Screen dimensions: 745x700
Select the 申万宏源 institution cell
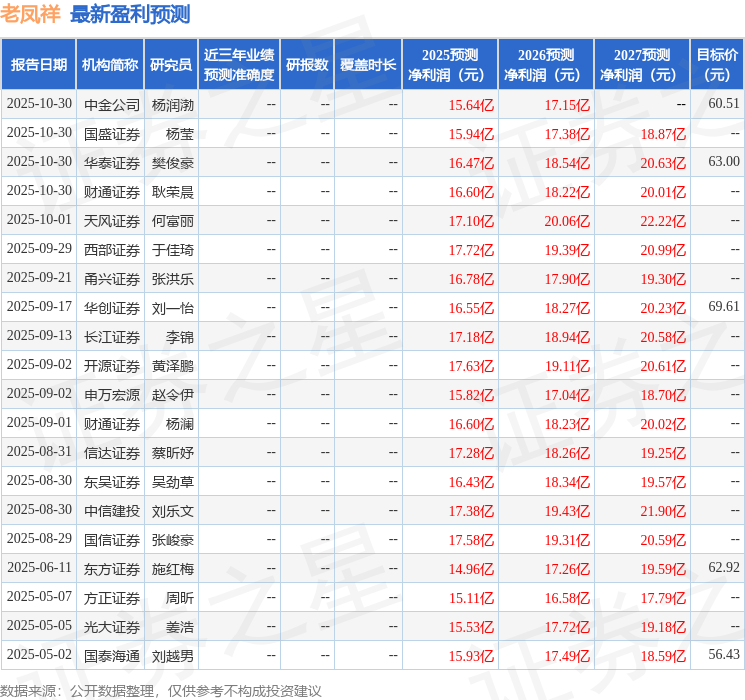[x=112, y=395]
